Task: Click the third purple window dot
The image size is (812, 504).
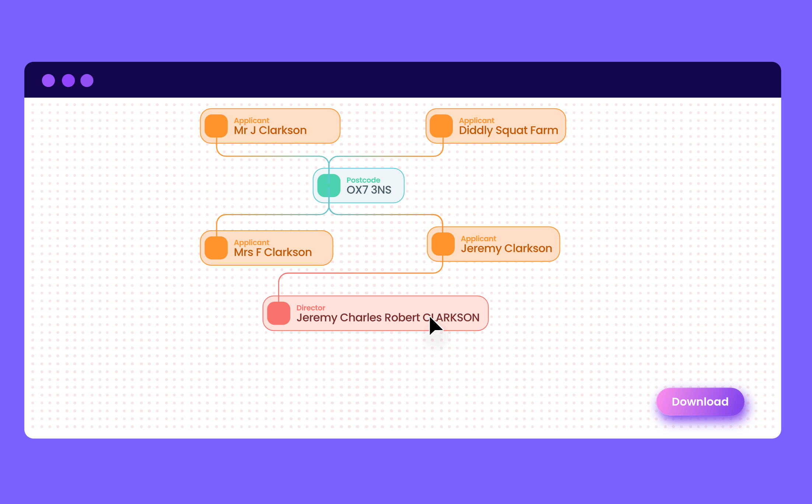Action: tap(87, 80)
